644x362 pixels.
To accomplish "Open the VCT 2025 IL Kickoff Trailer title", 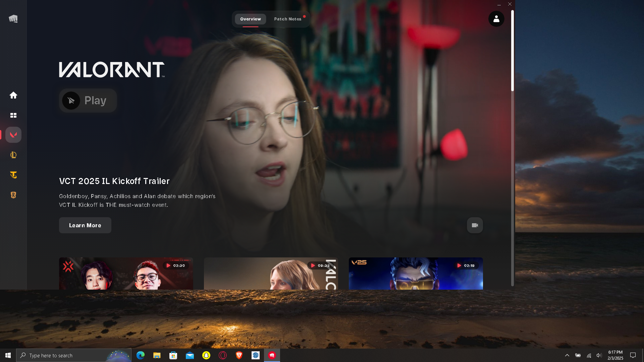I will pyautogui.click(x=114, y=181).
